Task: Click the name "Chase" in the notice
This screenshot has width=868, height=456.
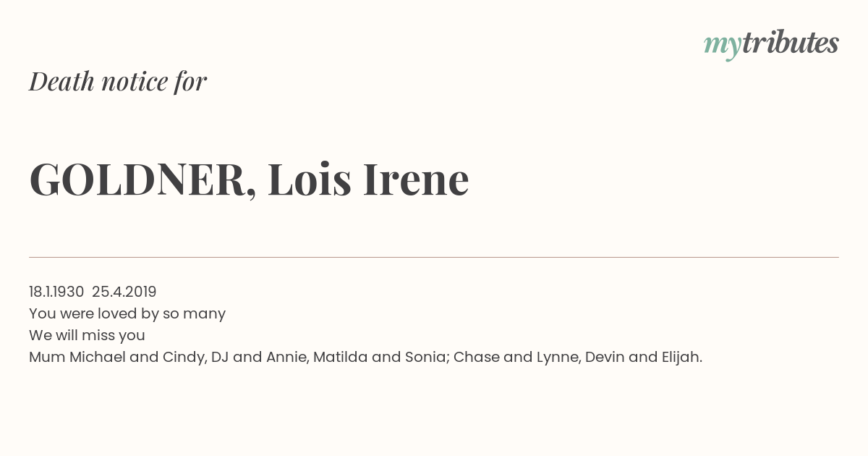Action: (475, 357)
